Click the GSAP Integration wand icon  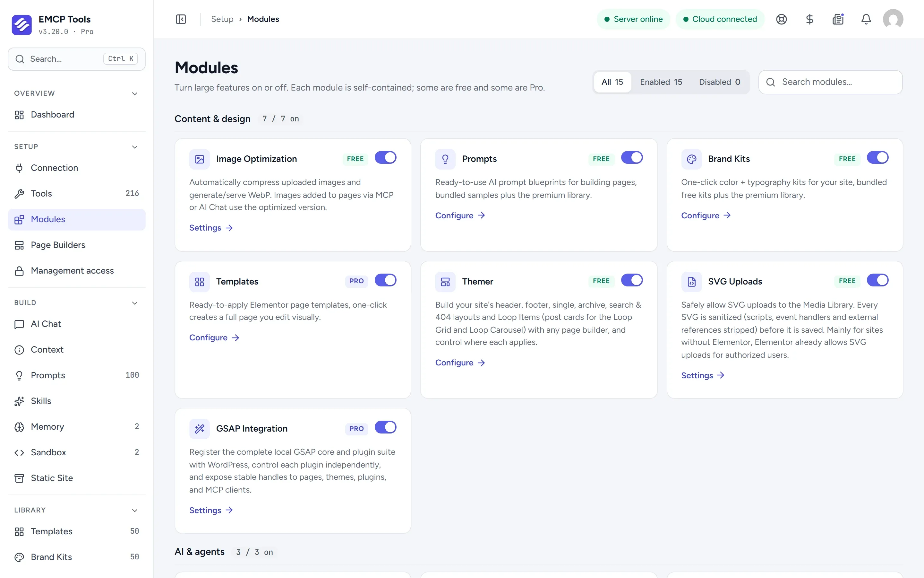coord(199,429)
